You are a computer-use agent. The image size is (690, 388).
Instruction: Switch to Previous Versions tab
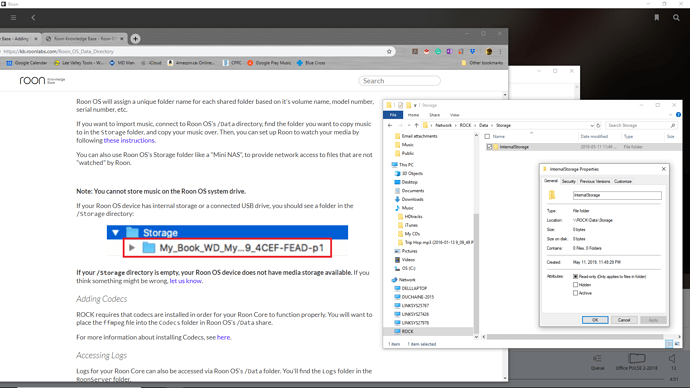pyautogui.click(x=595, y=181)
